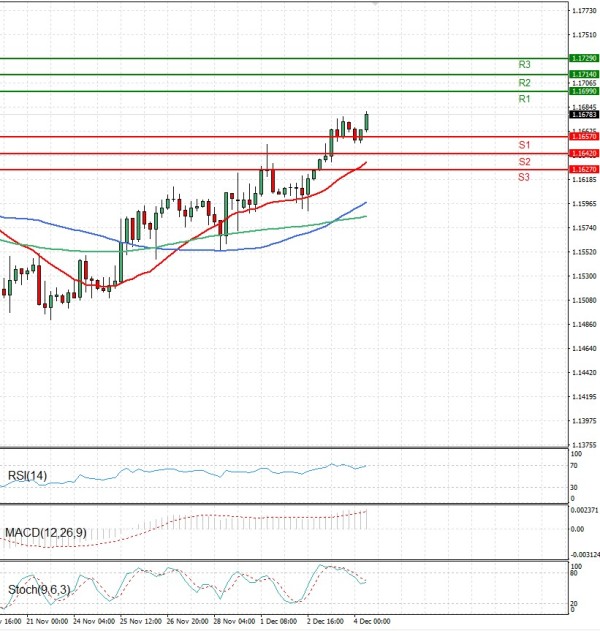Viewport: 600px width, 631px height.
Task: Select the green 1.17290 price tag
Action: pyautogui.click(x=583, y=59)
